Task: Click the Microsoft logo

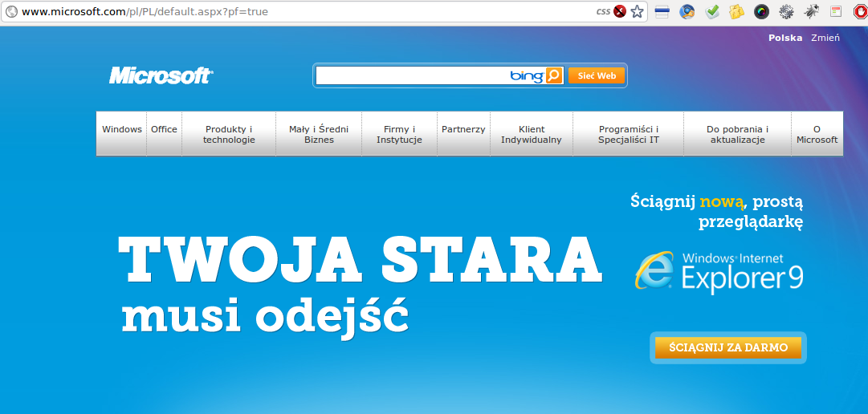Action: coord(161,76)
